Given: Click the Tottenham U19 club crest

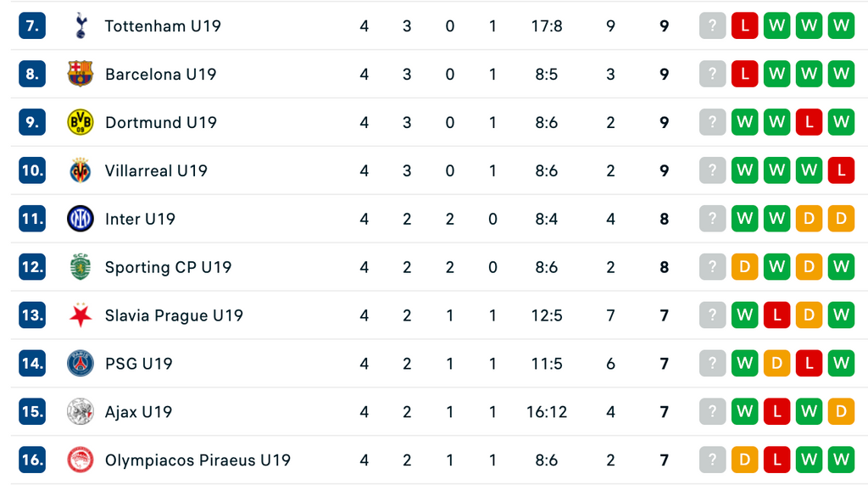Looking at the screenshot, I should 81,26.
